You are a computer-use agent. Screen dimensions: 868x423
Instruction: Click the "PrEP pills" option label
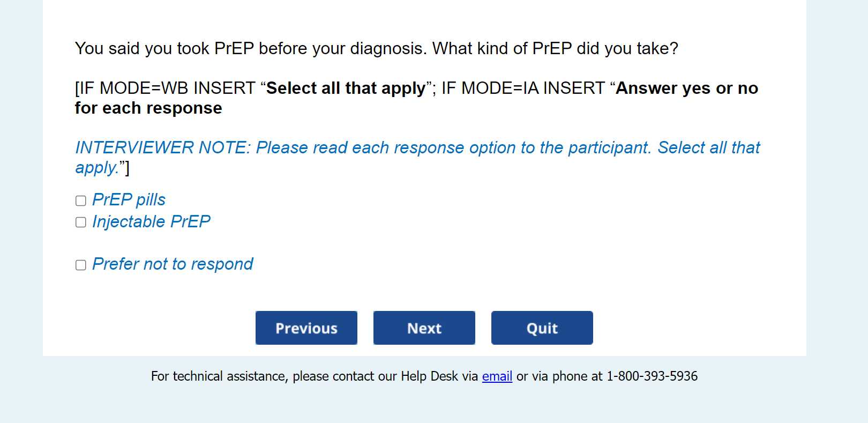pyautogui.click(x=129, y=200)
